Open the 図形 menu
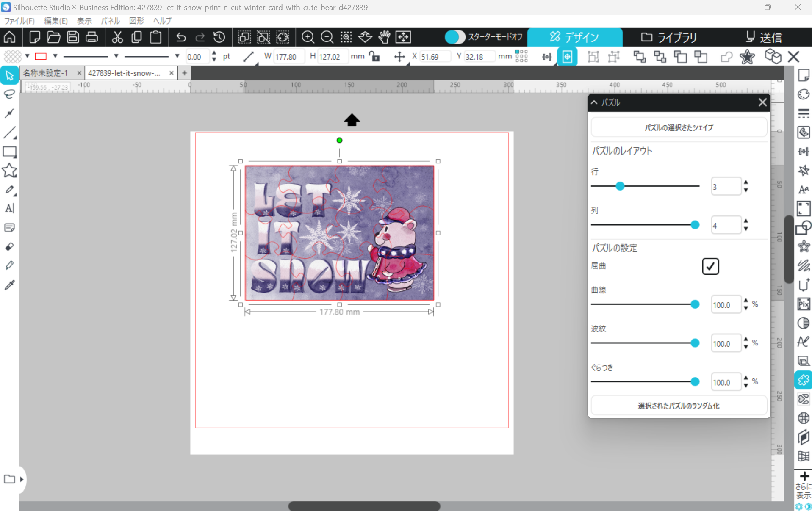Screen dimensions: 812x511 136,21
